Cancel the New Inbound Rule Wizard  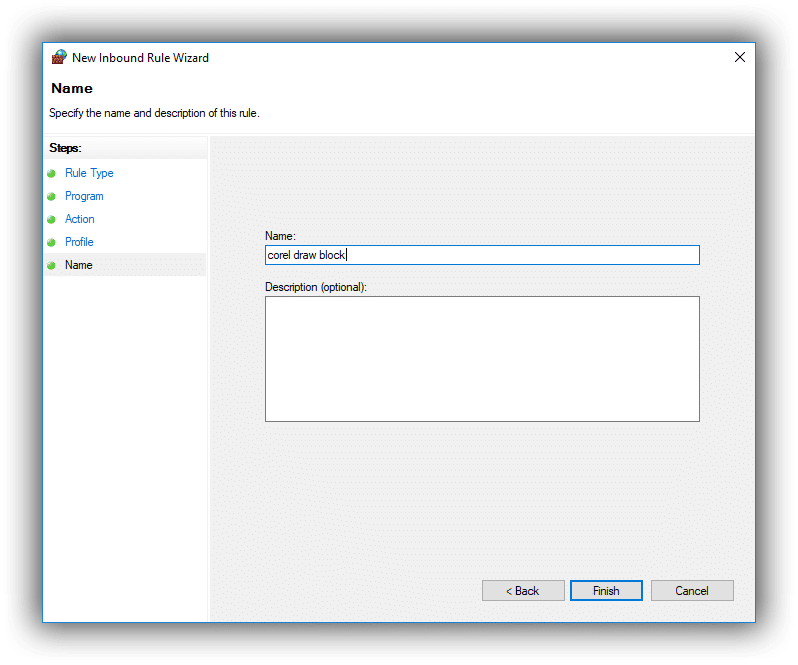point(692,591)
